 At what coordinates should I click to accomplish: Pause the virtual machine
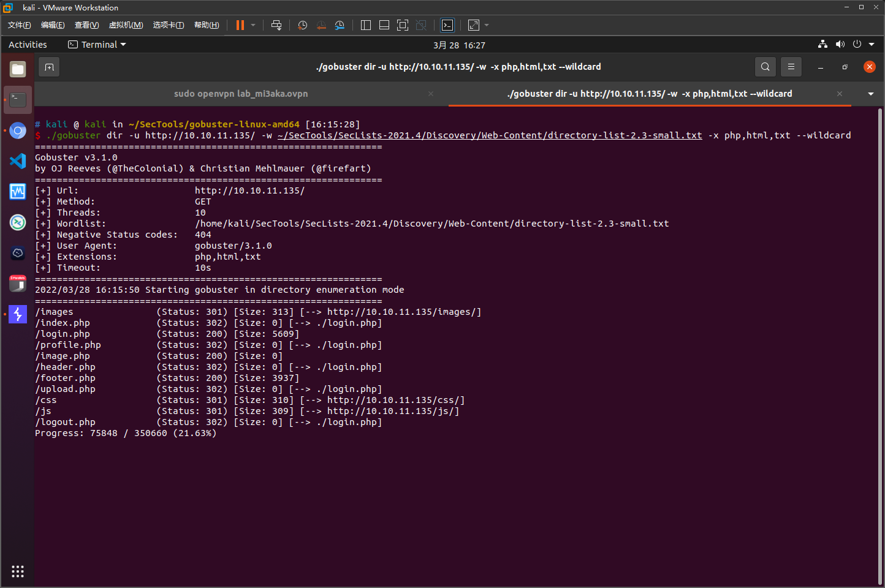click(x=240, y=25)
